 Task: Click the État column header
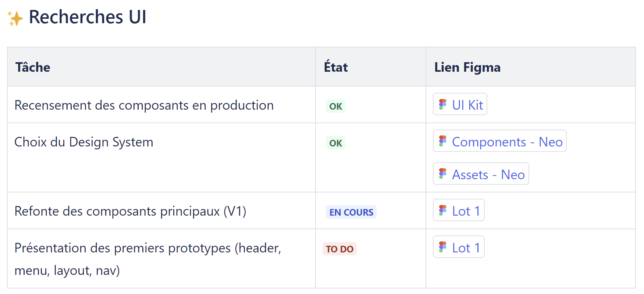click(x=335, y=67)
